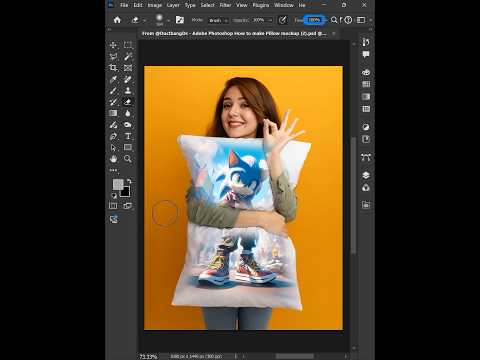Select the Move tool
This screenshot has height=360, width=480.
[x=113, y=45]
